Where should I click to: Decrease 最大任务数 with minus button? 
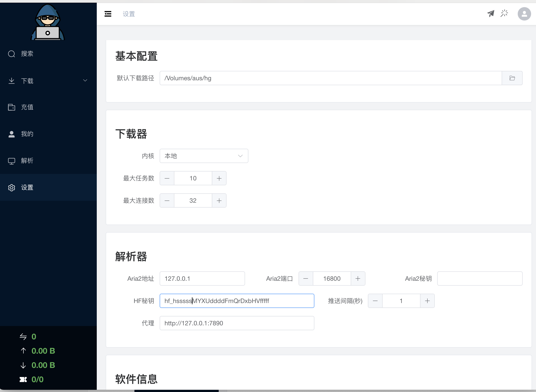click(167, 178)
